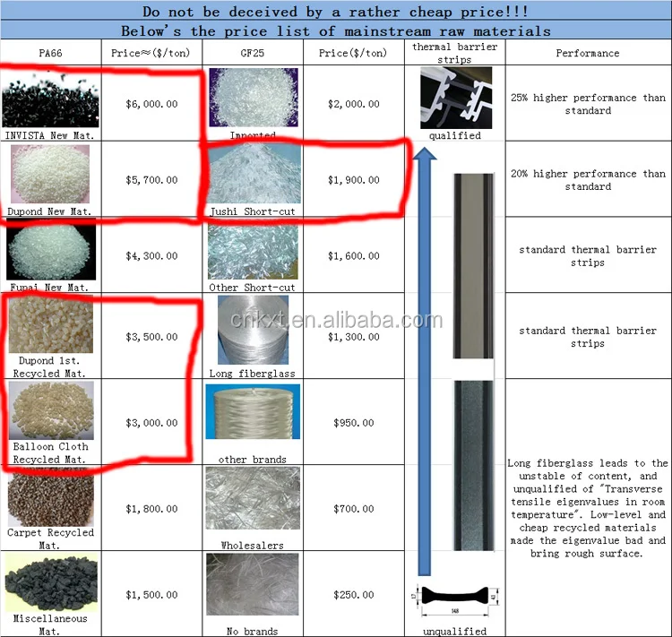Click the unqualified strip profile drawing
Viewport: 672px width, 637px height.
455,600
